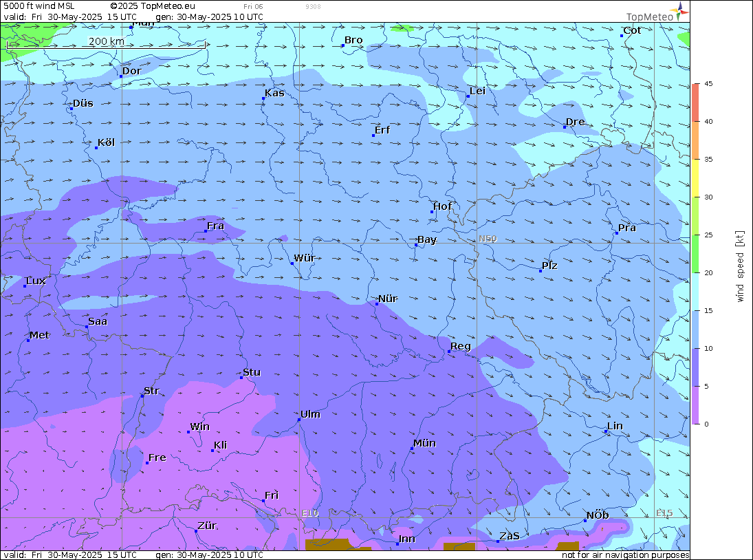
Task: Click the '5000 ft wind MSL' map title
Action: (x=39, y=6)
